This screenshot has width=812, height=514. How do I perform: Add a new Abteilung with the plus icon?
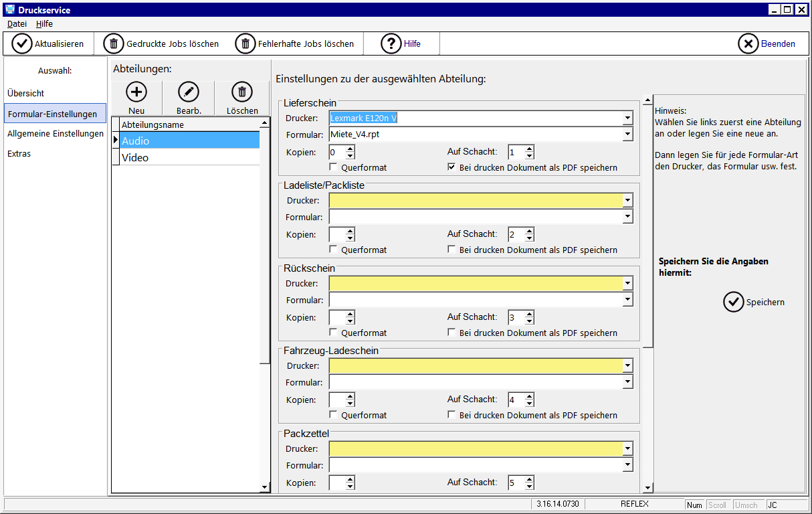click(136, 92)
